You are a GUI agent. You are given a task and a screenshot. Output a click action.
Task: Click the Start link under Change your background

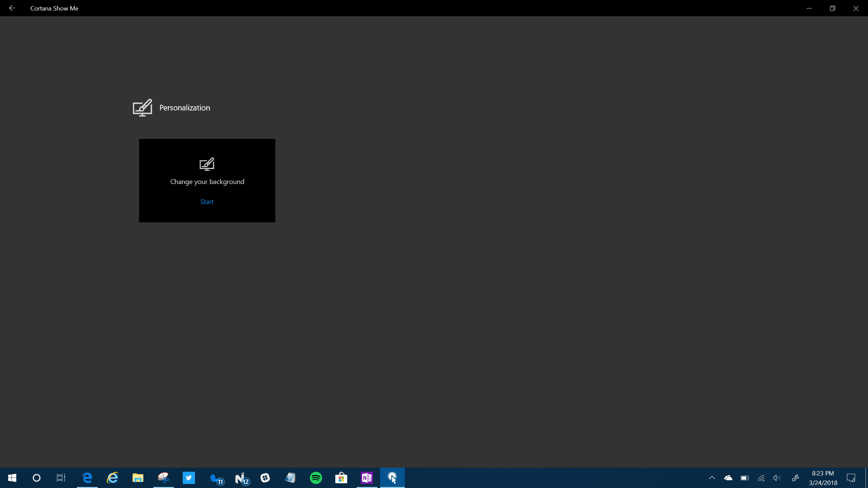click(x=207, y=202)
